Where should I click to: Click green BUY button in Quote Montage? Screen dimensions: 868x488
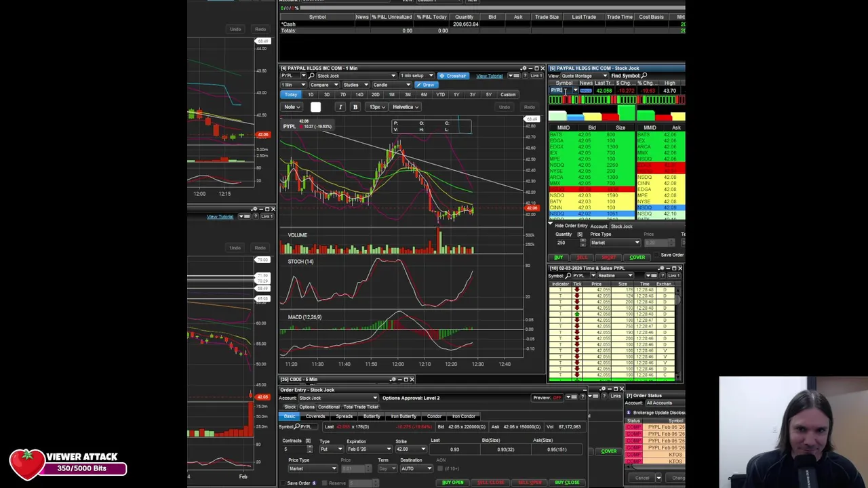coord(558,258)
